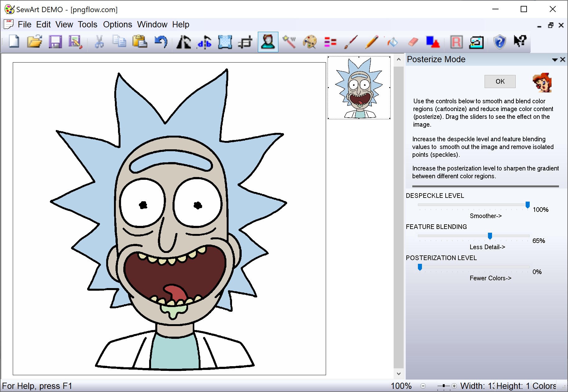Close the Posterize Mode panel

click(x=562, y=59)
